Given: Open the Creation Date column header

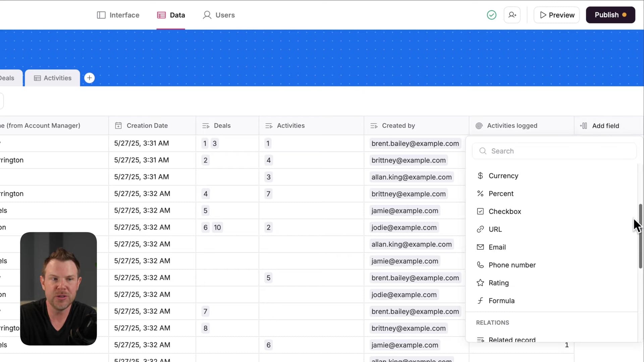Looking at the screenshot, I should point(152,126).
